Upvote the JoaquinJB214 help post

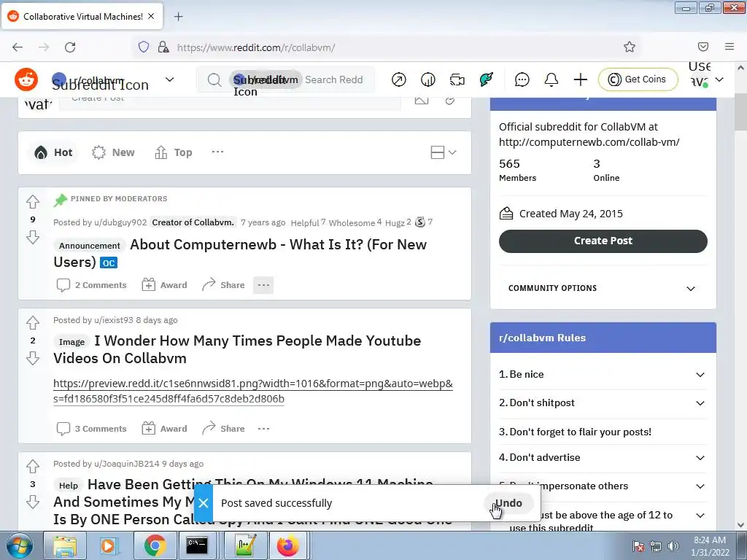pyautogui.click(x=32, y=467)
